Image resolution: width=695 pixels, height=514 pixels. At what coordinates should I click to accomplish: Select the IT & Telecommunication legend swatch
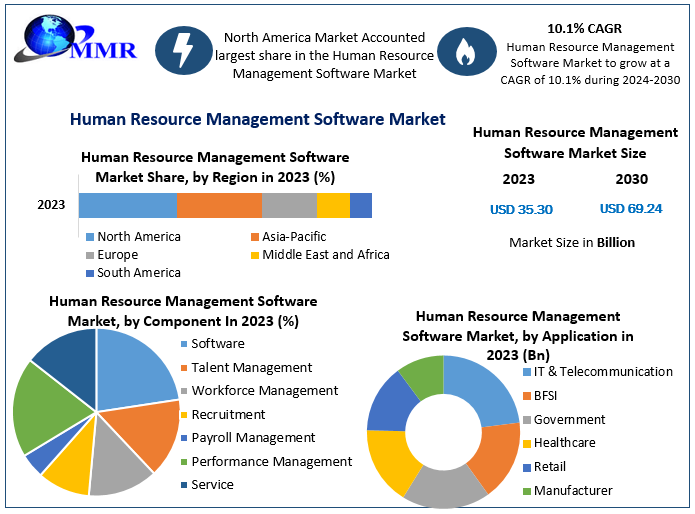526,372
